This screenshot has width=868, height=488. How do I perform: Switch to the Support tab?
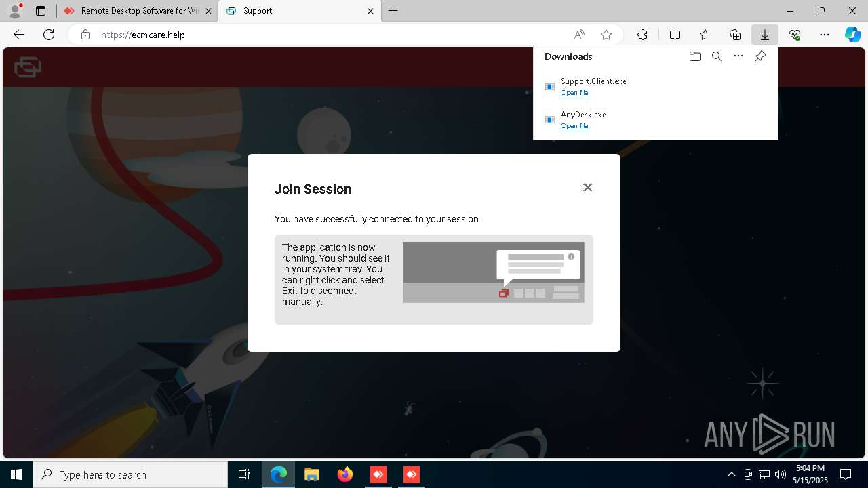pos(298,11)
